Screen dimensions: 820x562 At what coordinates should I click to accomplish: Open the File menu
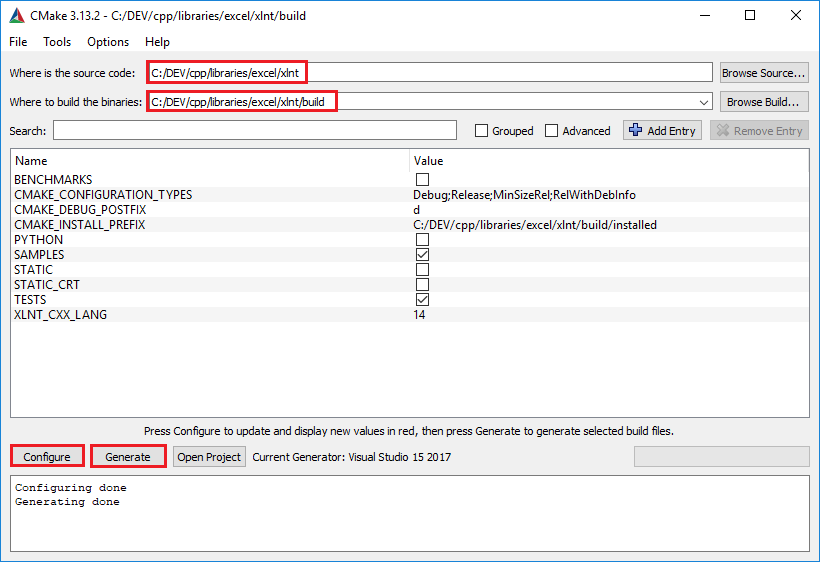pyautogui.click(x=18, y=42)
